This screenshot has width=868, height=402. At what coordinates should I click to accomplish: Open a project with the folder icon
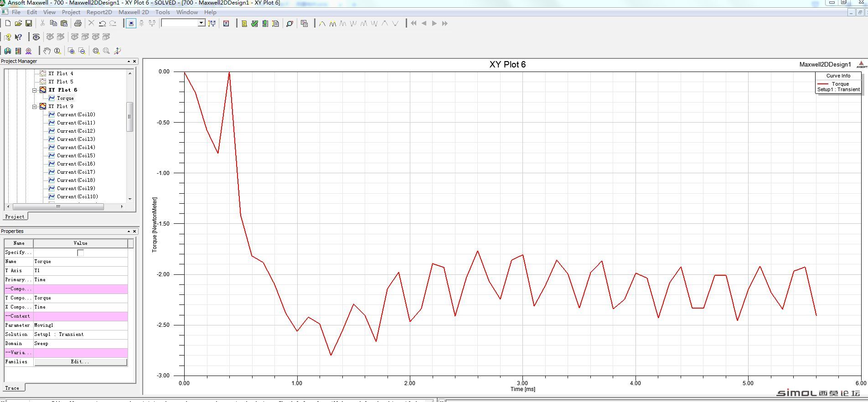pyautogui.click(x=18, y=23)
